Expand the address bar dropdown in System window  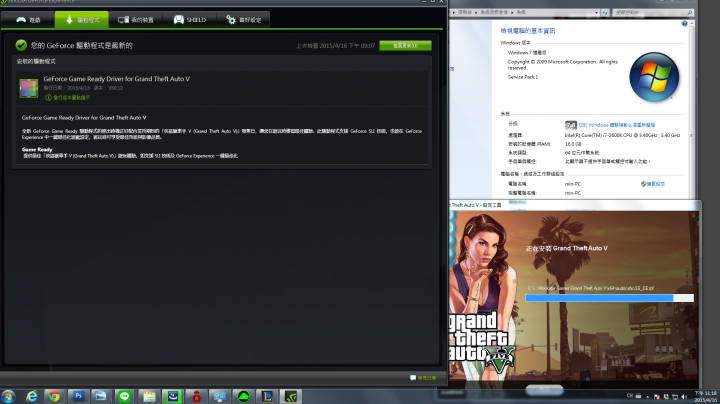point(596,13)
